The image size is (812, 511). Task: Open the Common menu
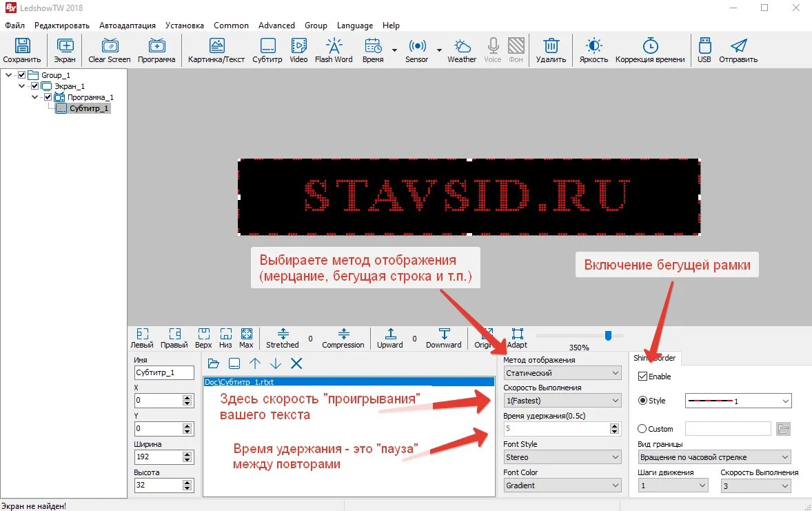[231, 26]
